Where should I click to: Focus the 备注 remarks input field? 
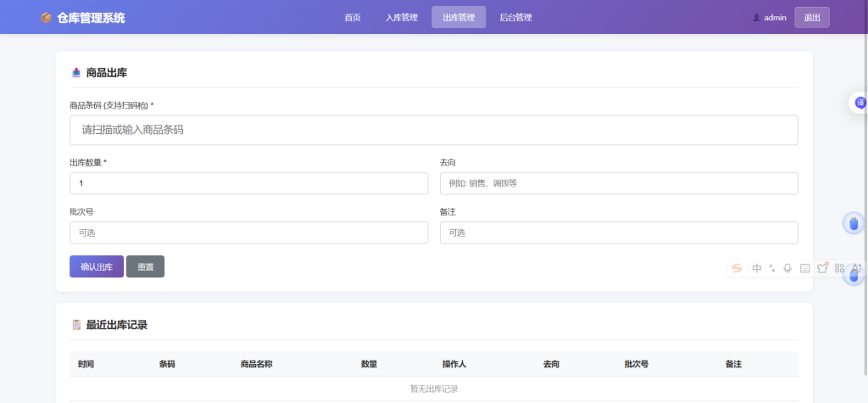[x=619, y=232]
